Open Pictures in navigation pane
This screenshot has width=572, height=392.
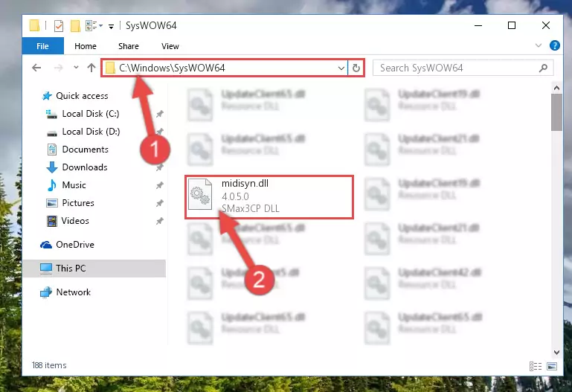(78, 203)
